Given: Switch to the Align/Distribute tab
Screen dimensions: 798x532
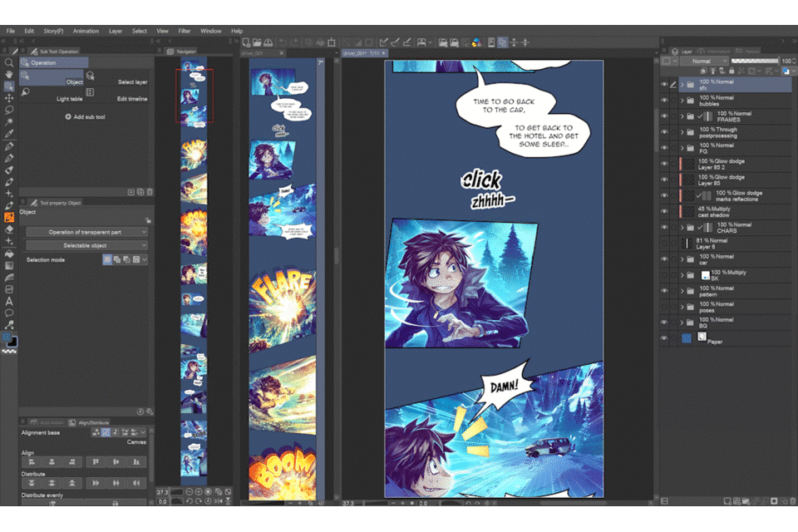Looking at the screenshot, I should [x=90, y=422].
